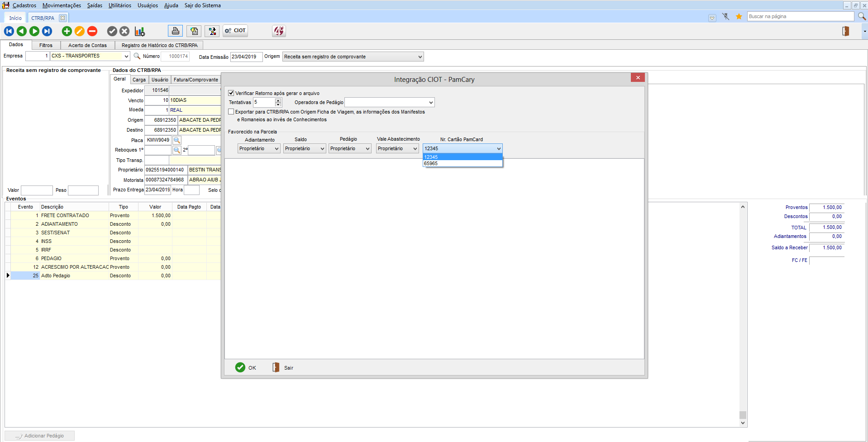Close the Integração CIOT - PamCary dialog
Screen dimensions: 868x442
click(x=638, y=78)
